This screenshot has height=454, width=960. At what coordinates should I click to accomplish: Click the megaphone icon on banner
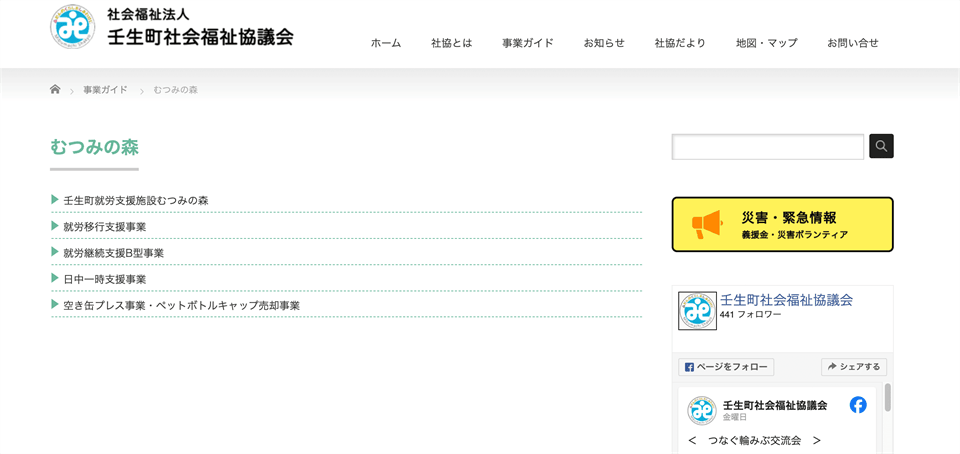pyautogui.click(x=706, y=225)
